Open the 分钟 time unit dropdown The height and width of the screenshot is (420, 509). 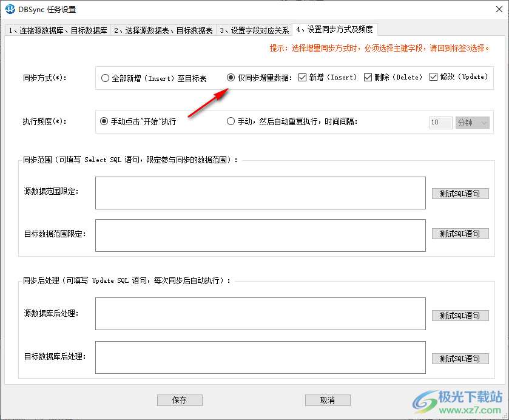[x=473, y=123]
